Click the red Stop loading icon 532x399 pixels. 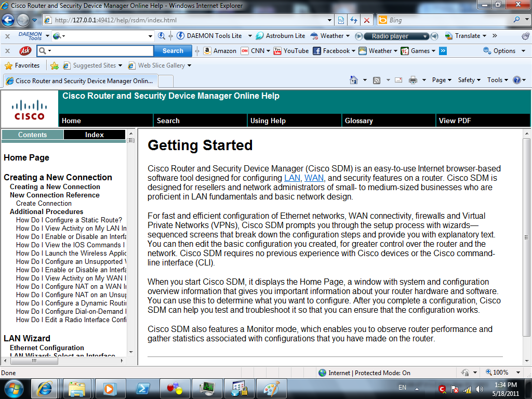(367, 20)
